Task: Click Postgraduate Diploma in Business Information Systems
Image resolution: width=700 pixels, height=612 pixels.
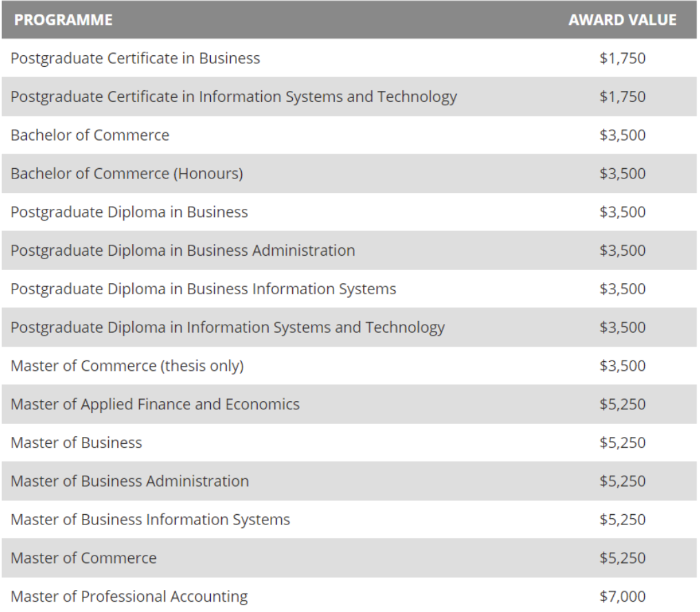Action: pyautogui.click(x=203, y=289)
